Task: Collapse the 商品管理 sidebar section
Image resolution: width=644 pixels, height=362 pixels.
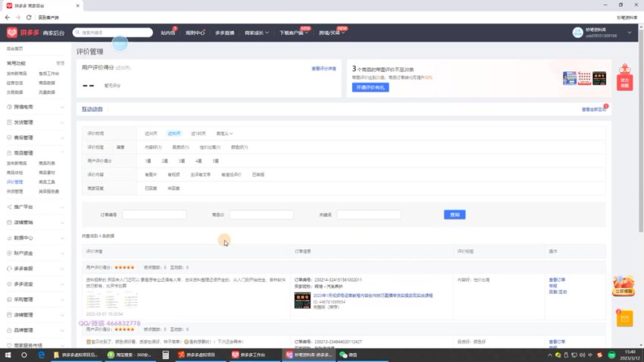Action: (x=62, y=153)
